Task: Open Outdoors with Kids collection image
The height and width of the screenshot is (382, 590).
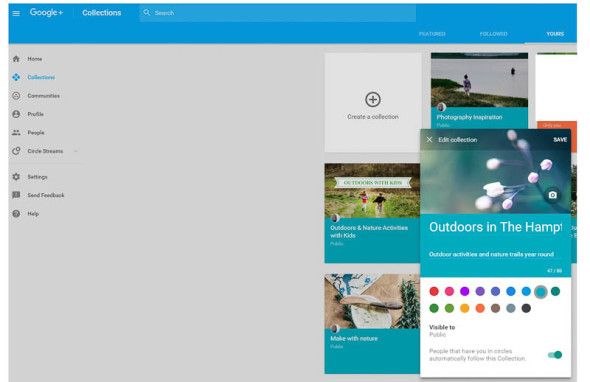Action: point(372,190)
